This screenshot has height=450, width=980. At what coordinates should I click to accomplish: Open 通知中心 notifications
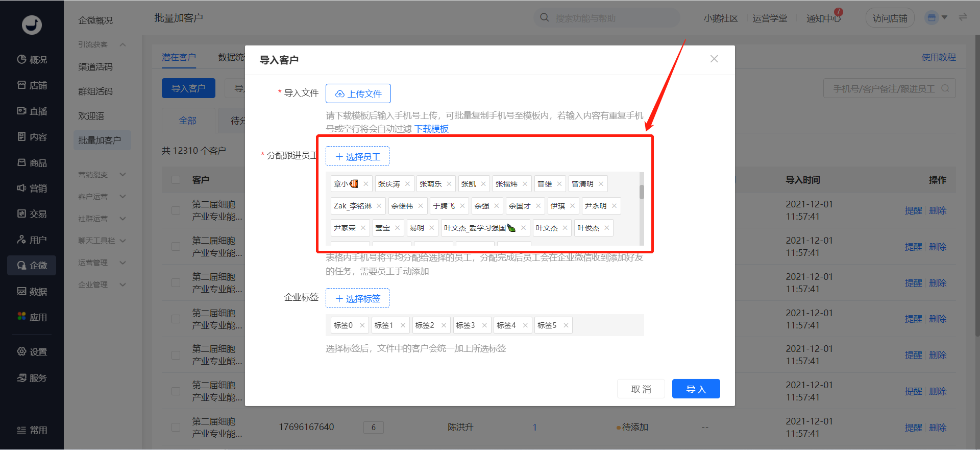tap(824, 18)
